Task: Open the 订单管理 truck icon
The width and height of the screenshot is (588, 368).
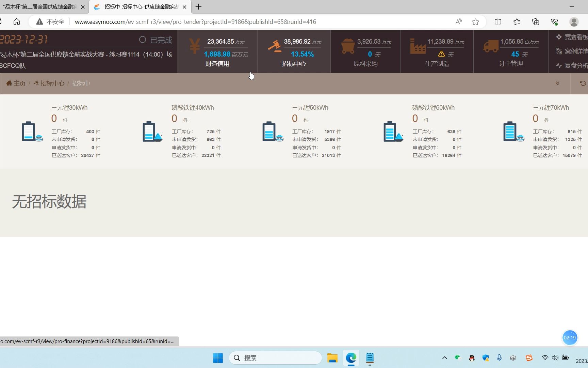Action: click(491, 46)
